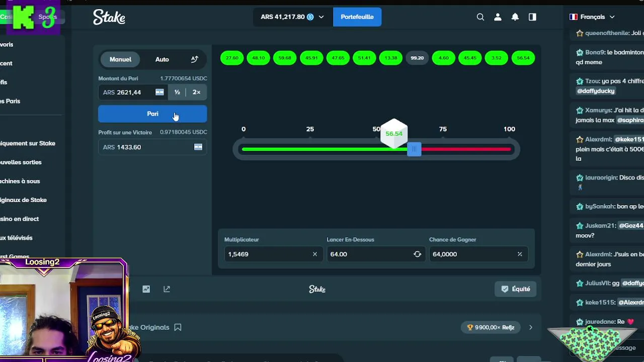Click the @daffyducky mention in Tzou's message

pyautogui.click(x=596, y=91)
